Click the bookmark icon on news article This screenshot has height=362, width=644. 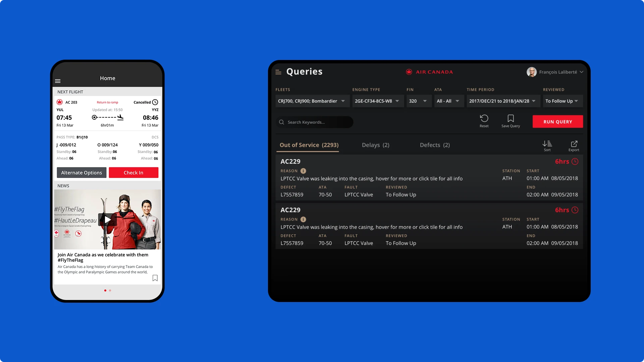point(155,278)
